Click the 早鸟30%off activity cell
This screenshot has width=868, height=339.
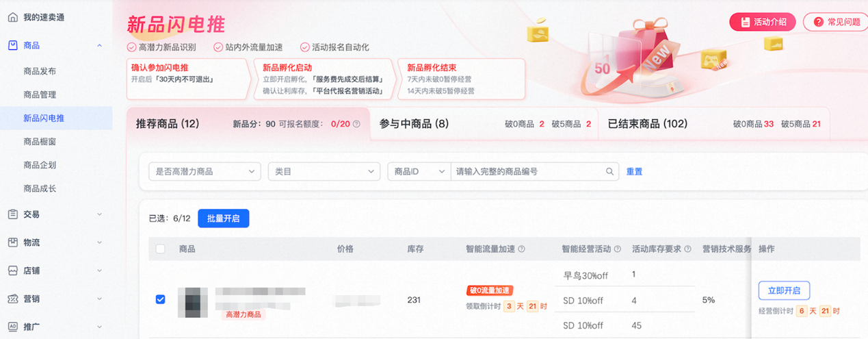586,275
